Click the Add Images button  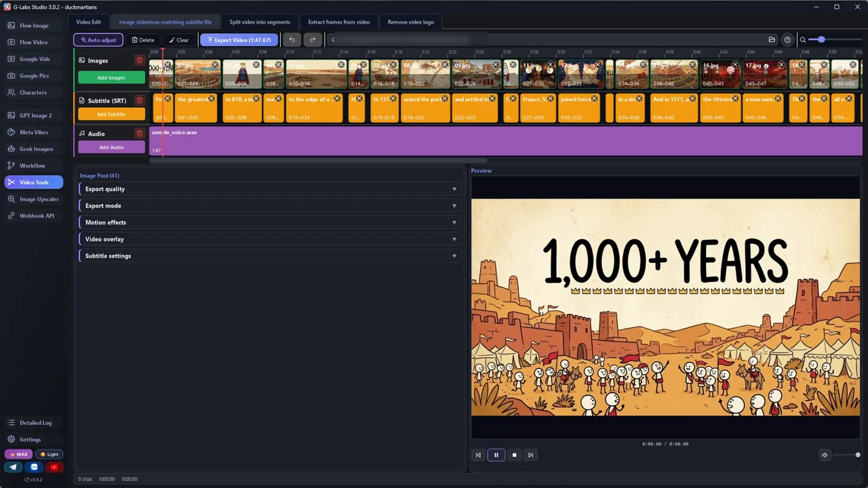click(x=111, y=78)
